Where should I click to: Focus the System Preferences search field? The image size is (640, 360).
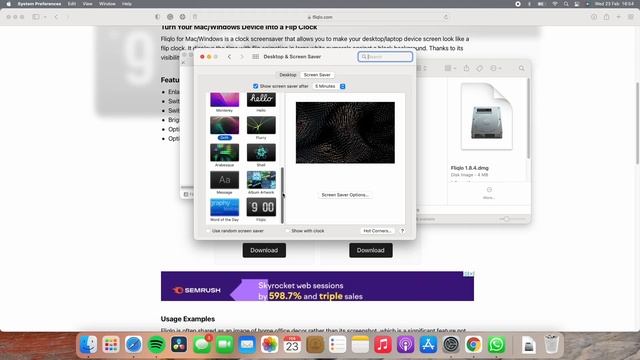385,57
